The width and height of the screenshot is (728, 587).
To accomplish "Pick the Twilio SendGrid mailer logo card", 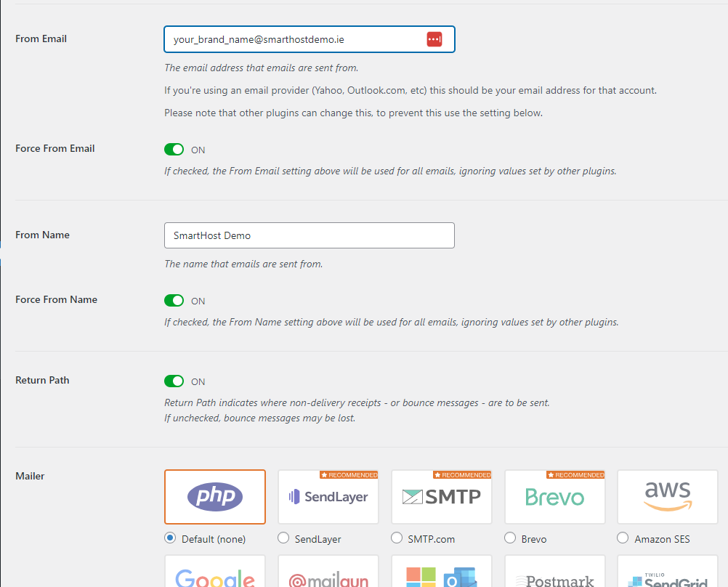I will pyautogui.click(x=668, y=571).
